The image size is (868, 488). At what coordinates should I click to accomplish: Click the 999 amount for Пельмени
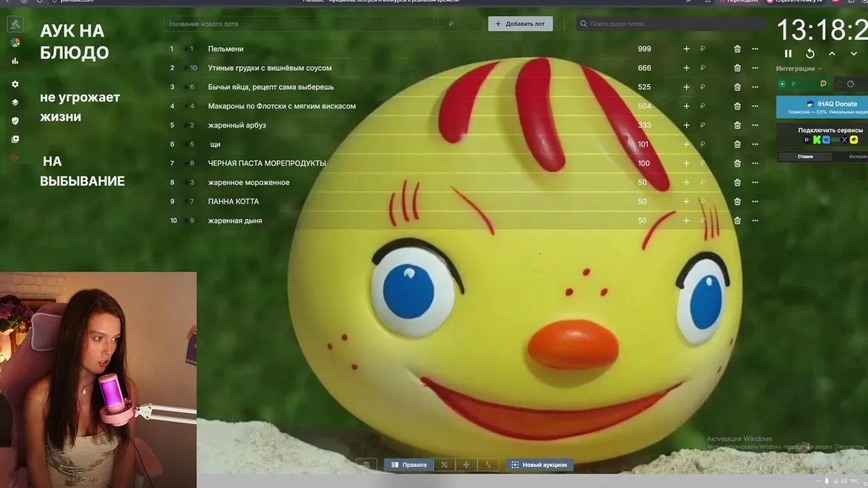[x=644, y=49]
